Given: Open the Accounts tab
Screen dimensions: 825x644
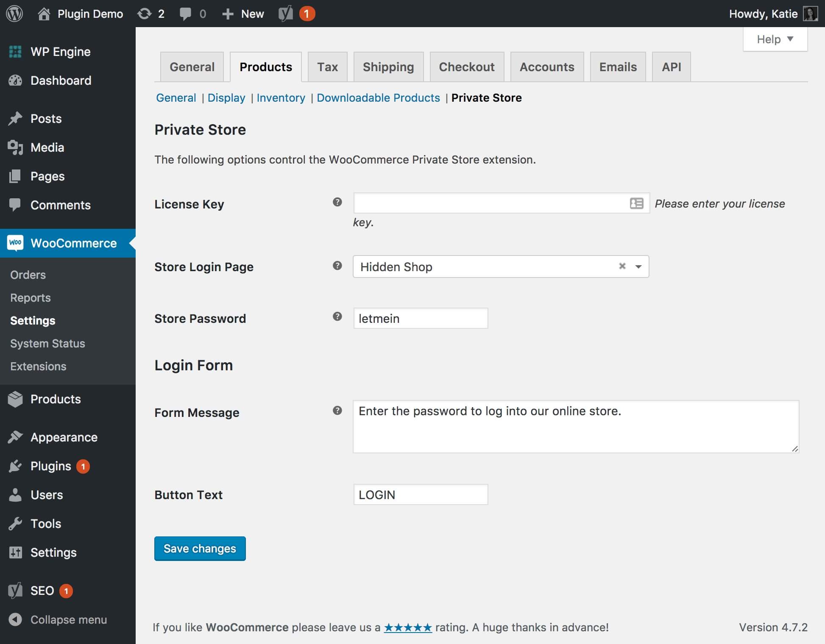Looking at the screenshot, I should coord(547,67).
